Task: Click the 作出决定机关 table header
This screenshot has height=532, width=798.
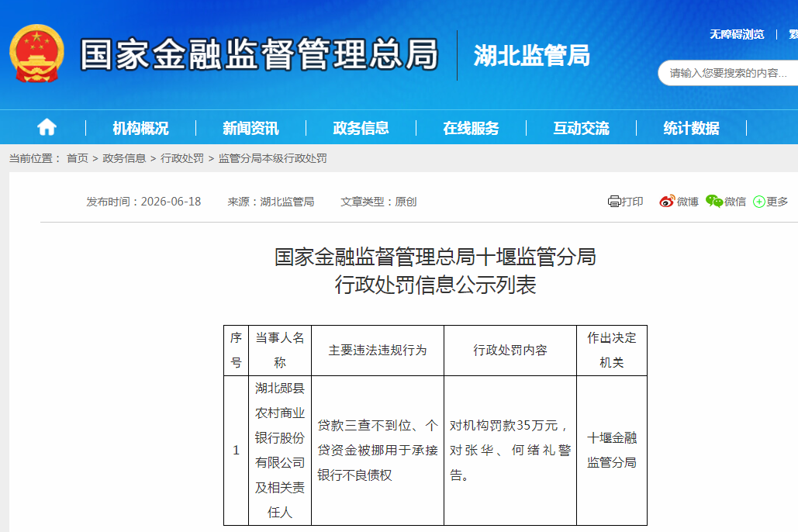Action: click(612, 351)
